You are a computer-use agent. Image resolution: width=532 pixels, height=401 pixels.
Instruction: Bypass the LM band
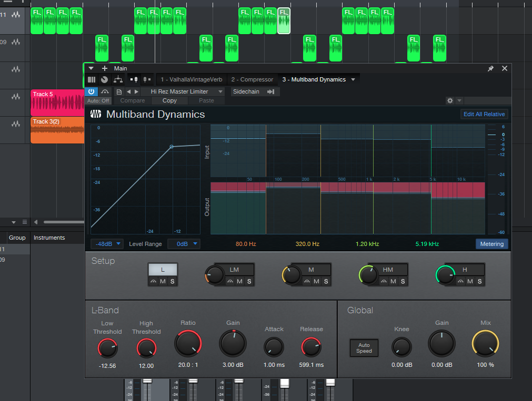(x=230, y=281)
